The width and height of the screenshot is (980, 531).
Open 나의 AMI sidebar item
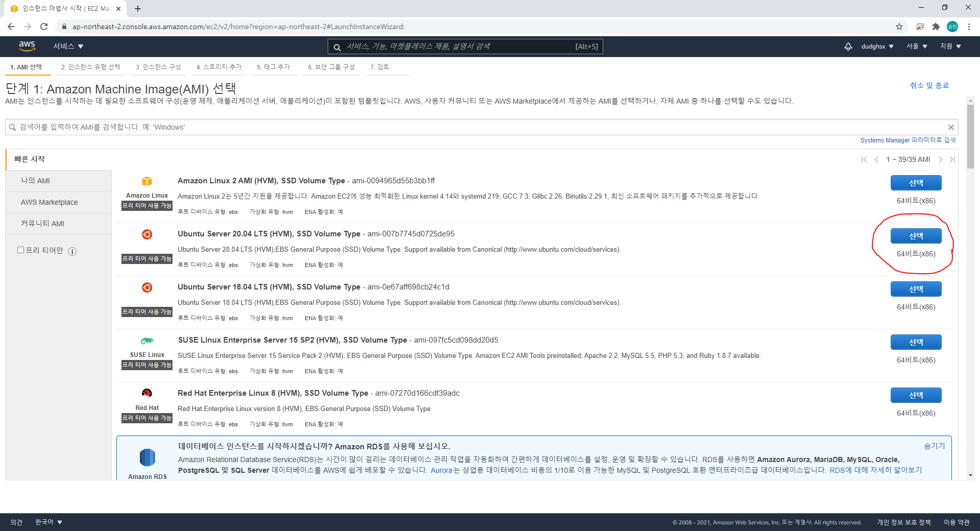[59, 181]
